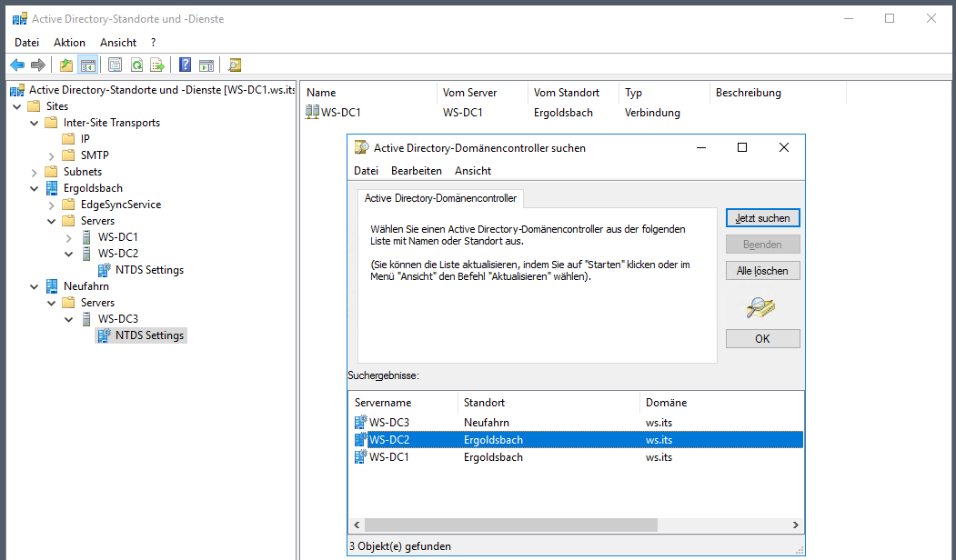Click the root Active Directory-Standorte tree icon
Image resolution: width=956 pixels, height=560 pixels.
click(17, 90)
